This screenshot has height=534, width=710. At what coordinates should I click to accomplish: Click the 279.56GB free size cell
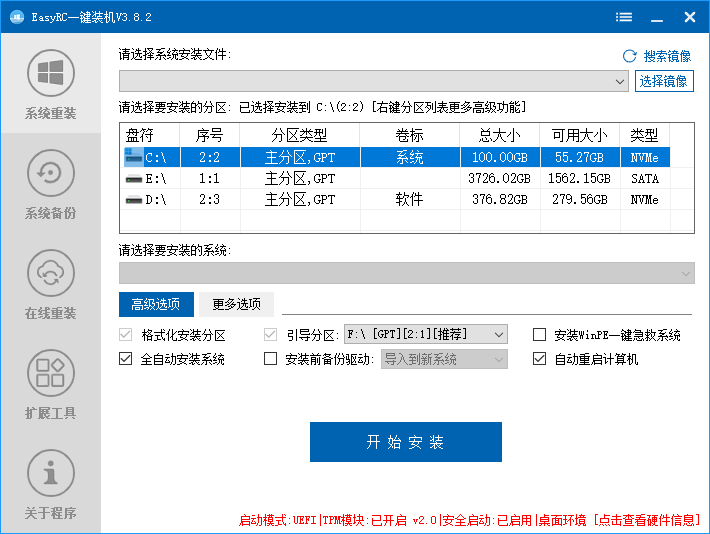(580, 199)
